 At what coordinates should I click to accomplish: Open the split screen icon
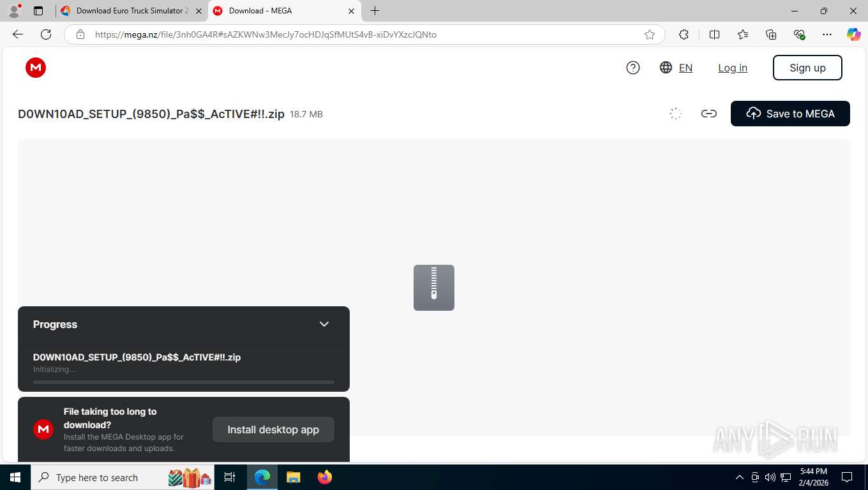[x=714, y=34]
